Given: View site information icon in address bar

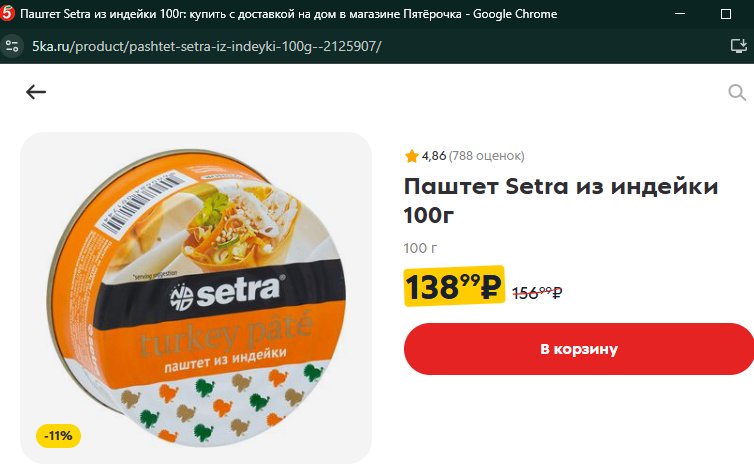Looking at the screenshot, I should (12, 46).
